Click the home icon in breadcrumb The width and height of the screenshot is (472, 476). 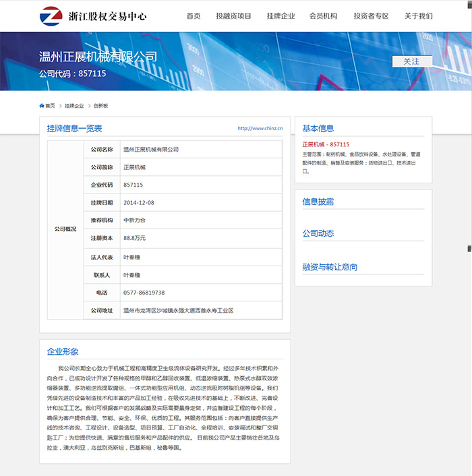click(42, 106)
